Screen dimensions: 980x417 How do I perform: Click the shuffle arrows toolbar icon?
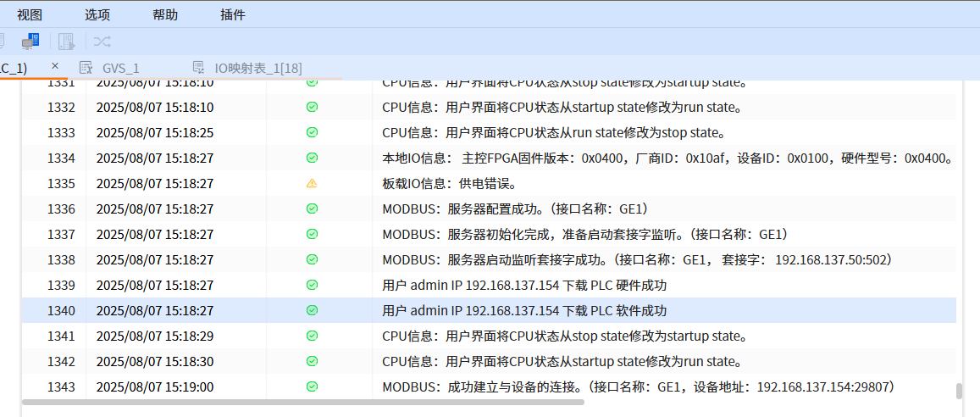pos(102,41)
